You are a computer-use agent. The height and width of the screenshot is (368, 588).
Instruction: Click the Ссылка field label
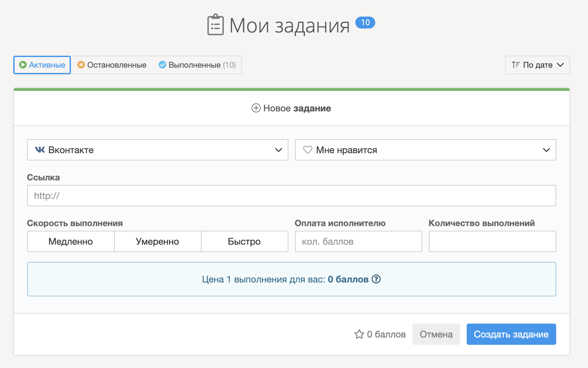click(43, 177)
